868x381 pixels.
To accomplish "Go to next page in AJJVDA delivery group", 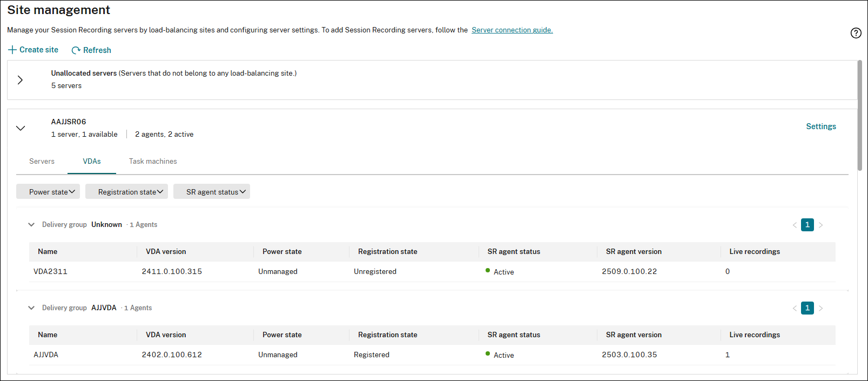I will click(820, 308).
